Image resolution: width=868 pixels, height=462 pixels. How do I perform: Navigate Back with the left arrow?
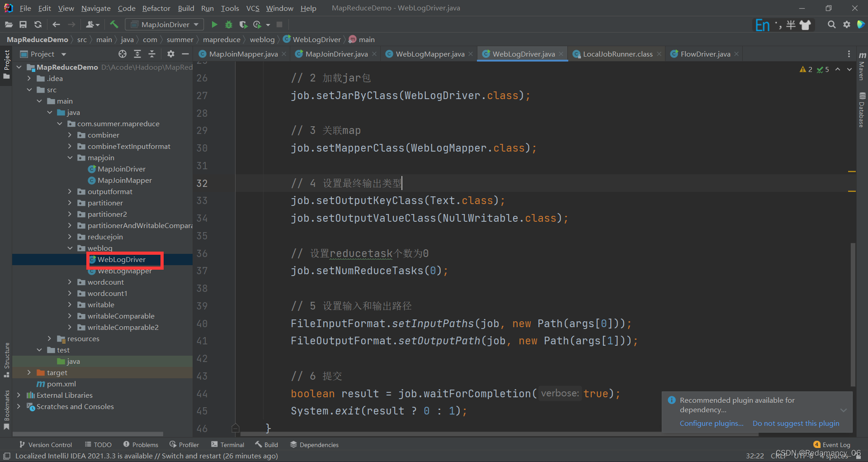pyautogui.click(x=56, y=24)
